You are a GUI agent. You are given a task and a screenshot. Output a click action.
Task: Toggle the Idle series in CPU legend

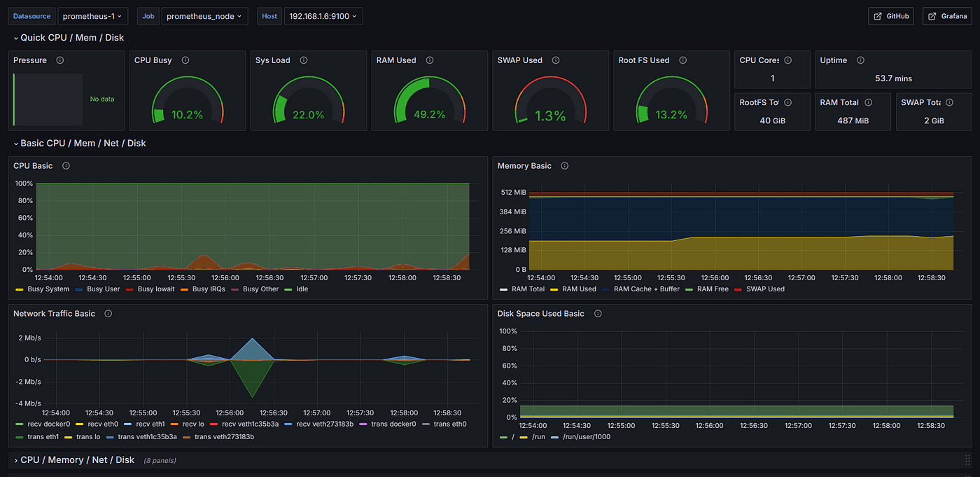[302, 289]
